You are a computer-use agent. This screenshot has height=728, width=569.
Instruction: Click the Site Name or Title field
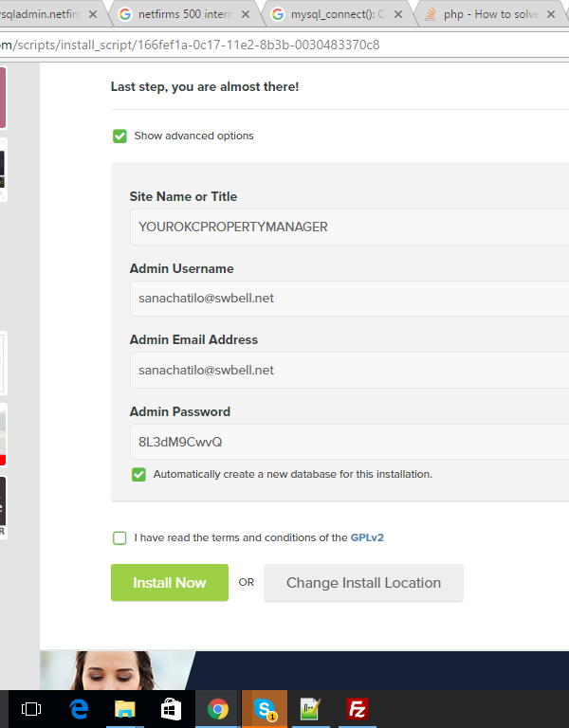click(x=351, y=227)
